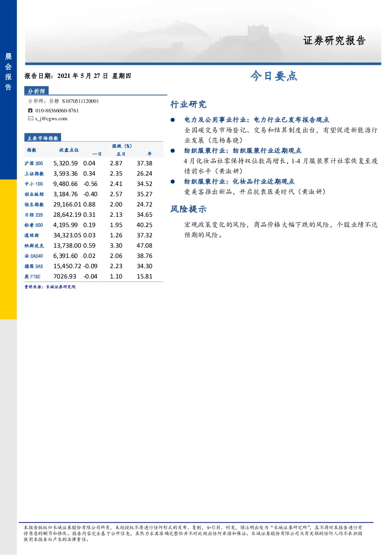Click the email address s_j@cgws.com
The image size is (392, 555).
click(x=51, y=119)
